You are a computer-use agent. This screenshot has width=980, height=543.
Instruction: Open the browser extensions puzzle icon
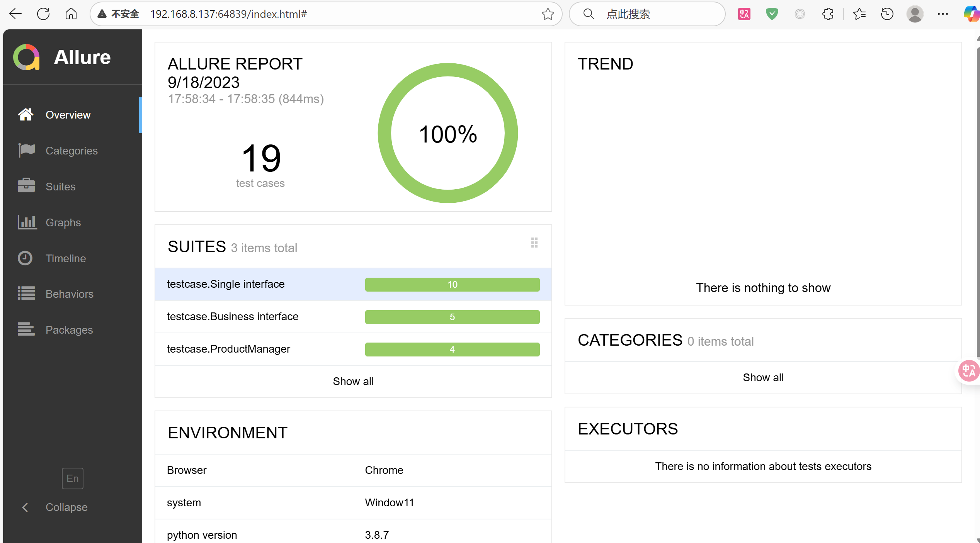point(827,14)
